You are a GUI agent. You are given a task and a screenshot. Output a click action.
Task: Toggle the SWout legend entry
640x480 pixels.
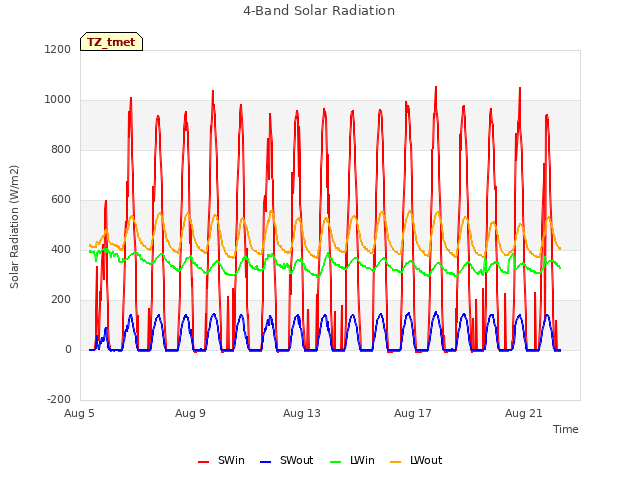click(287, 460)
